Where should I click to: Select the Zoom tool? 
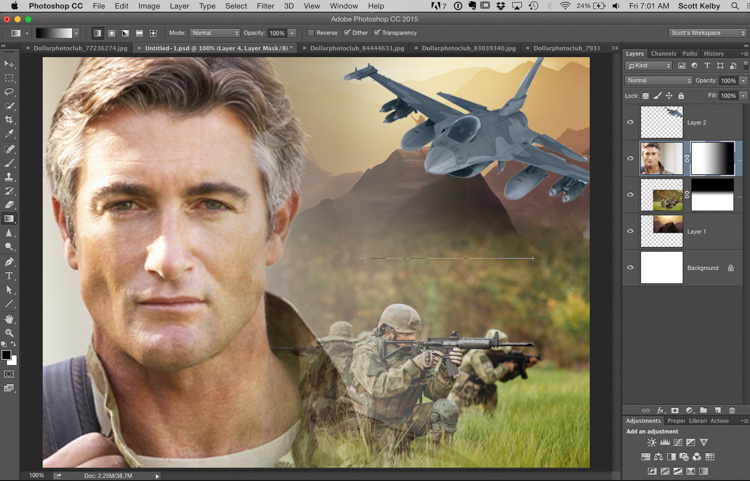pos(10,332)
